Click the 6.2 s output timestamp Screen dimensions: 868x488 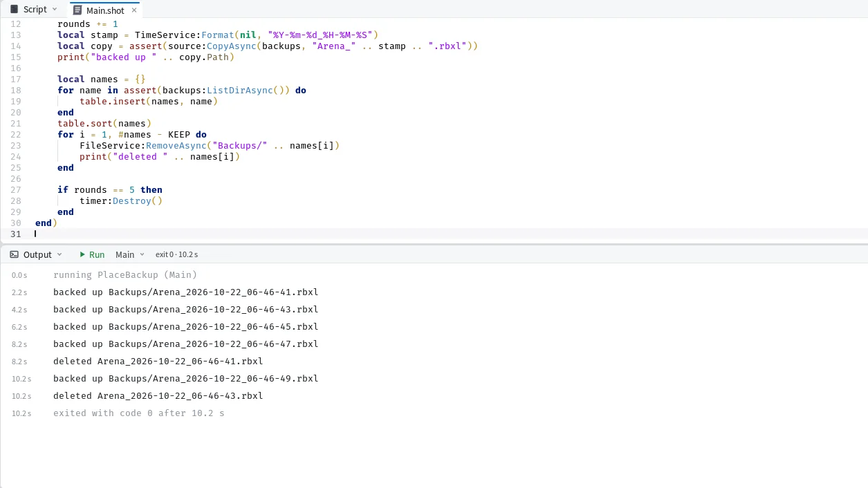(19, 327)
